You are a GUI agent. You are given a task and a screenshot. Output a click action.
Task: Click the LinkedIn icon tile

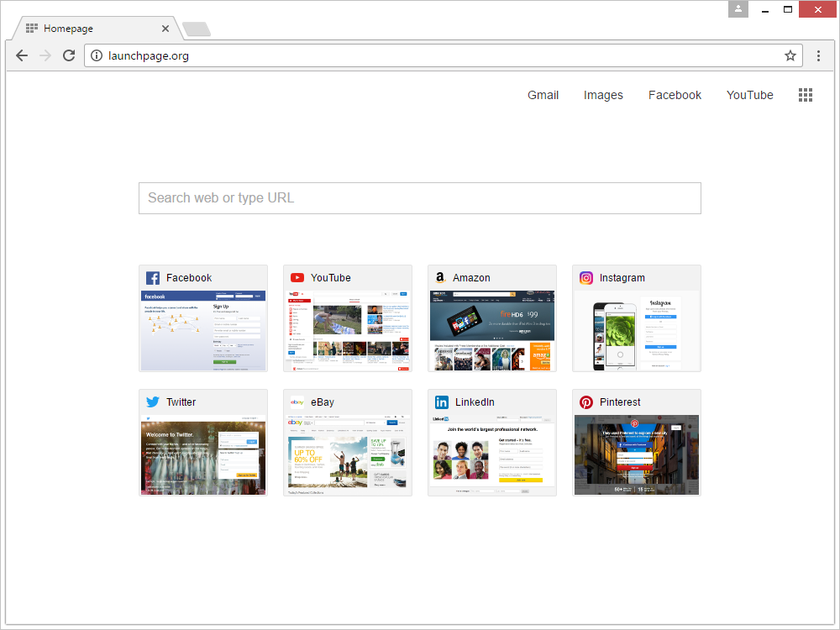point(442,402)
